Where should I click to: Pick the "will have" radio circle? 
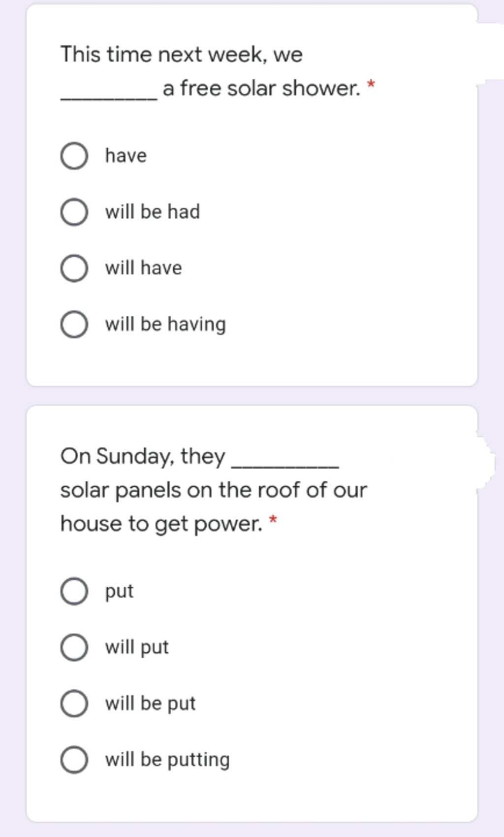click(74, 268)
